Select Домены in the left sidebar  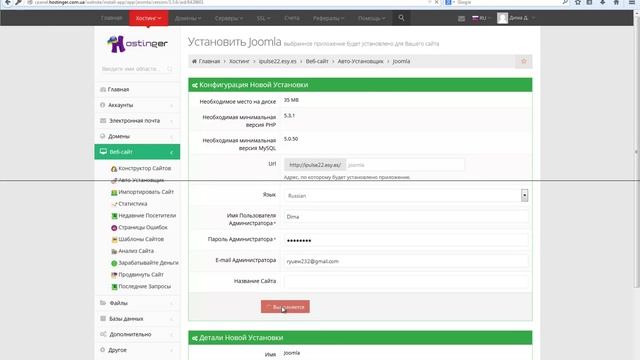pos(137,136)
